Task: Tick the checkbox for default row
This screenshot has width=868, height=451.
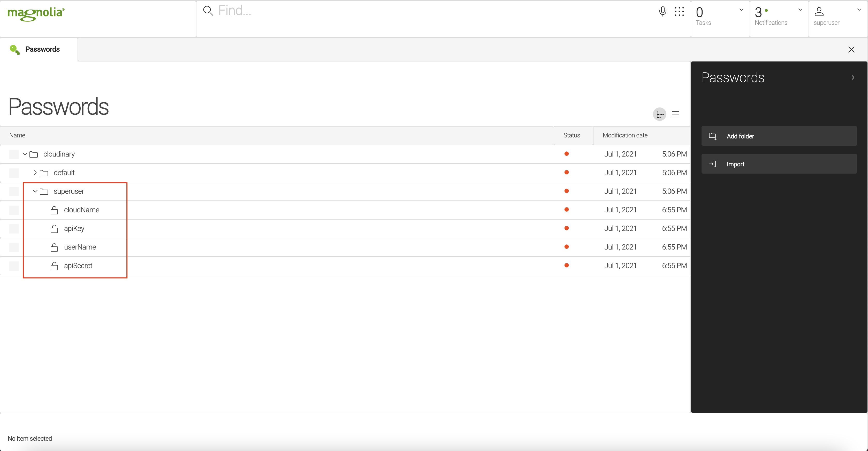Action: [x=14, y=173]
